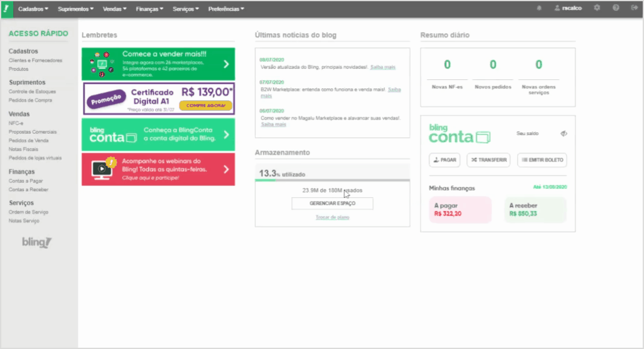This screenshot has width=644, height=349.
Task: Open Produtos from quick access
Action: [x=19, y=69]
